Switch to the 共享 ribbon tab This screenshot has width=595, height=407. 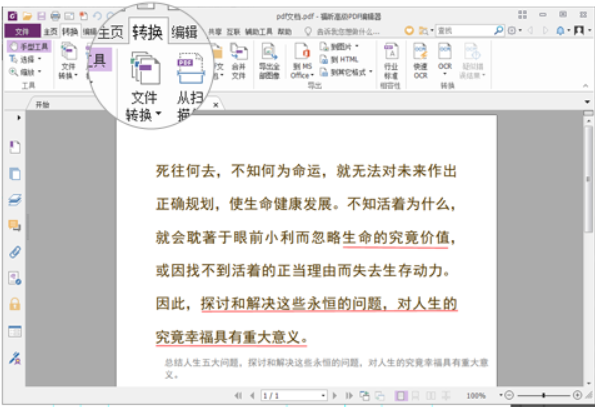click(x=215, y=31)
